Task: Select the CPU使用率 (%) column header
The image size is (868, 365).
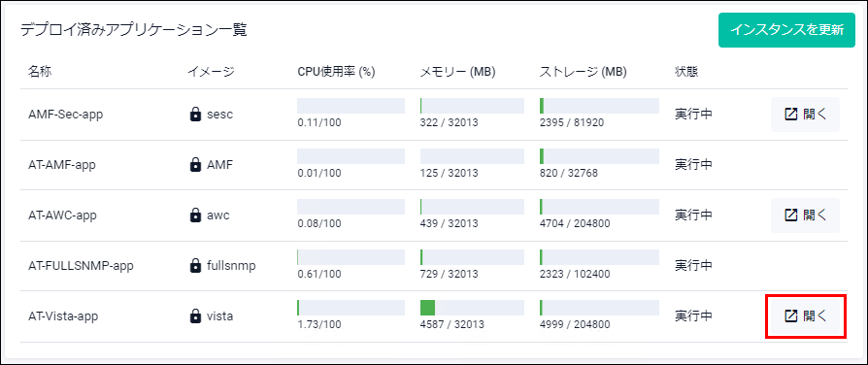Action: pos(337,72)
